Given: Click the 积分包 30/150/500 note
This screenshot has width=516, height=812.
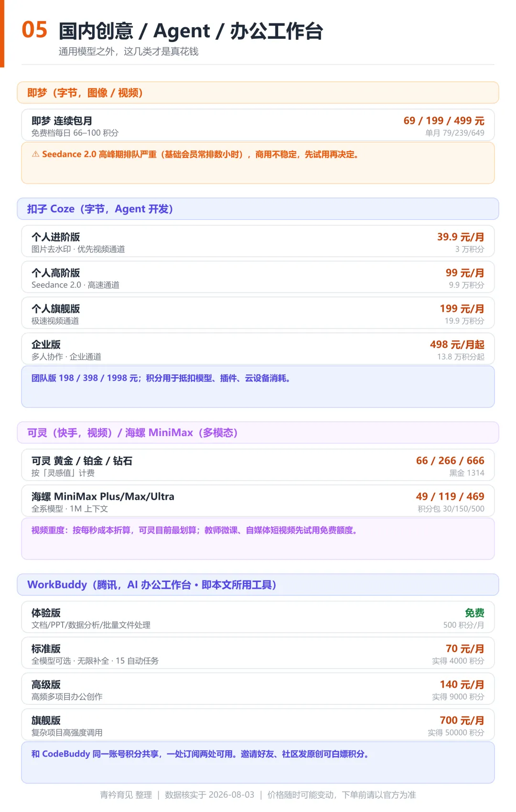Looking at the screenshot, I should (x=451, y=509).
